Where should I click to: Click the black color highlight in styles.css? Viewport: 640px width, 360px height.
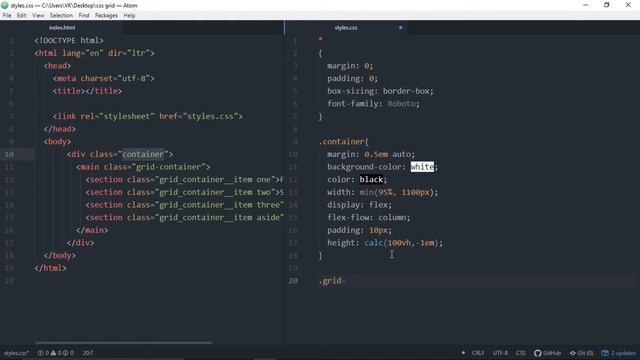pyautogui.click(x=371, y=180)
